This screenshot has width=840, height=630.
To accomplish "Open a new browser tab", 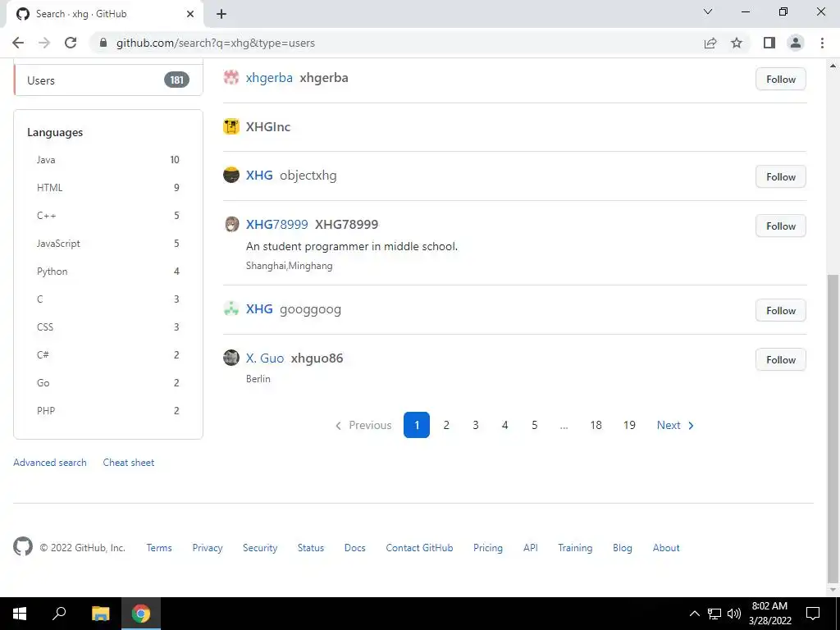I will [221, 14].
